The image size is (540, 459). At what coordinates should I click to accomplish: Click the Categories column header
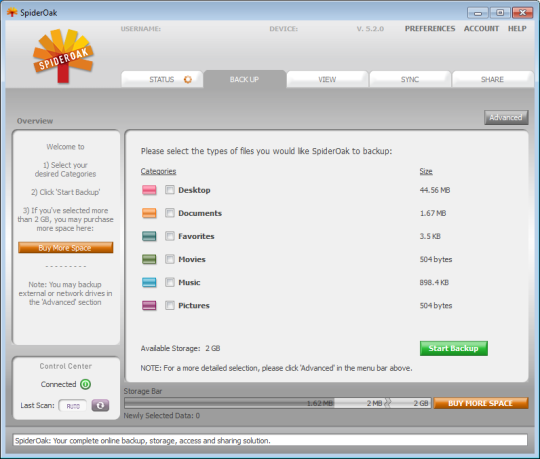pyautogui.click(x=158, y=171)
